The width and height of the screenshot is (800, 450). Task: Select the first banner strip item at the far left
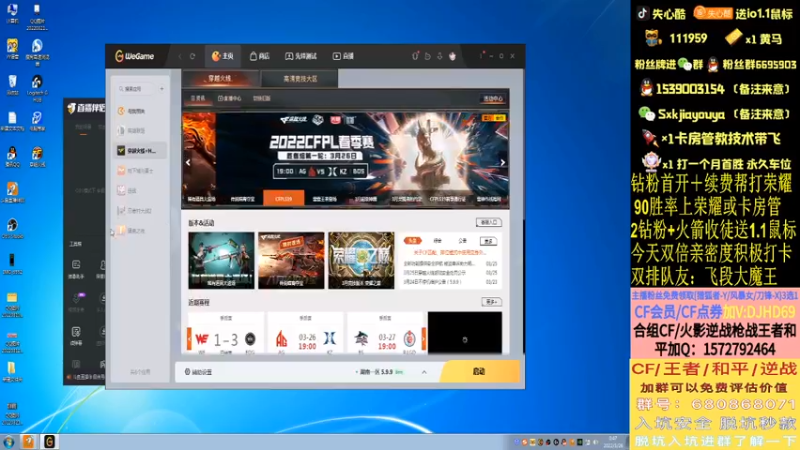202,199
